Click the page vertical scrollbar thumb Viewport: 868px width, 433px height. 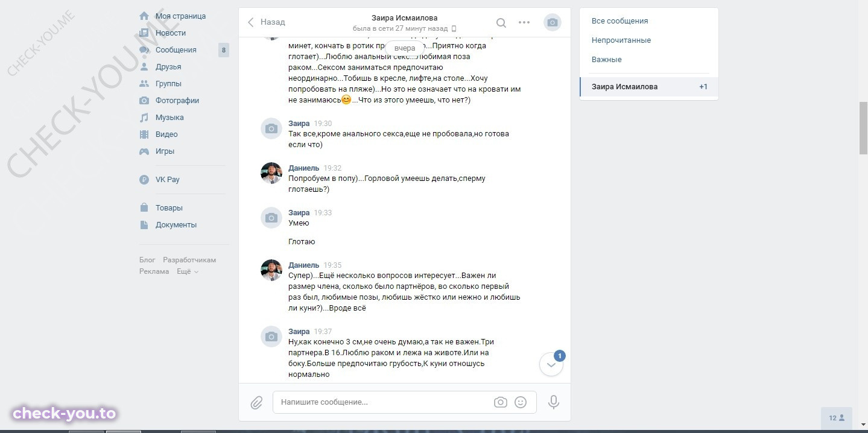[863, 128]
